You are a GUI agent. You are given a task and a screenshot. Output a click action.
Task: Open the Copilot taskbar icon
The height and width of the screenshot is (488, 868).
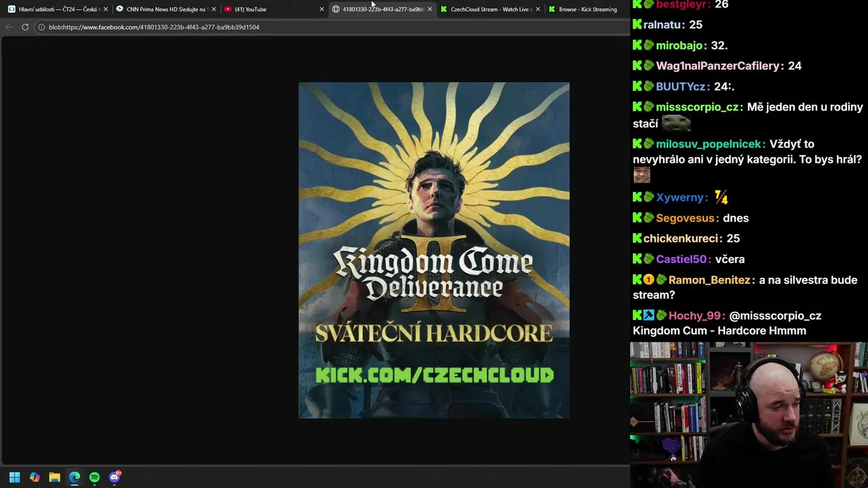point(35,477)
